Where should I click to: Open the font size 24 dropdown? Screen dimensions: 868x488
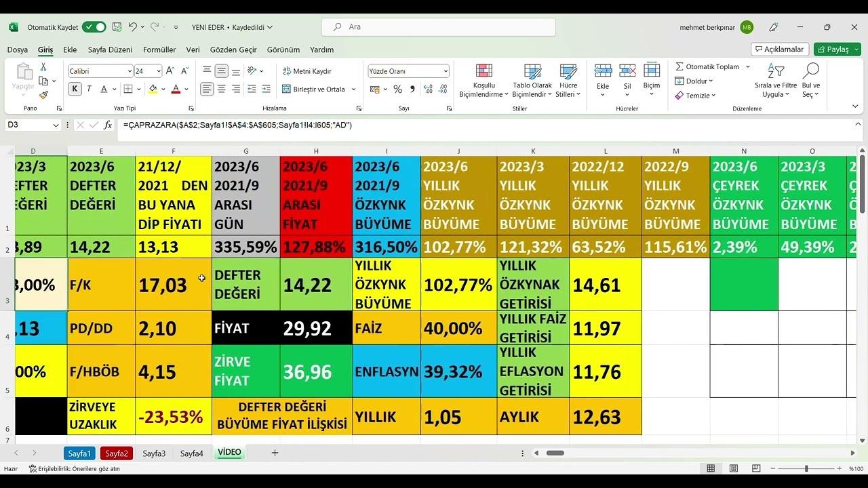pyautogui.click(x=159, y=71)
